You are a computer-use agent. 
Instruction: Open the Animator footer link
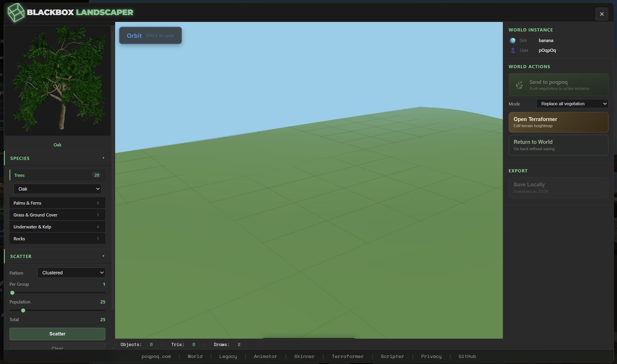click(266, 356)
